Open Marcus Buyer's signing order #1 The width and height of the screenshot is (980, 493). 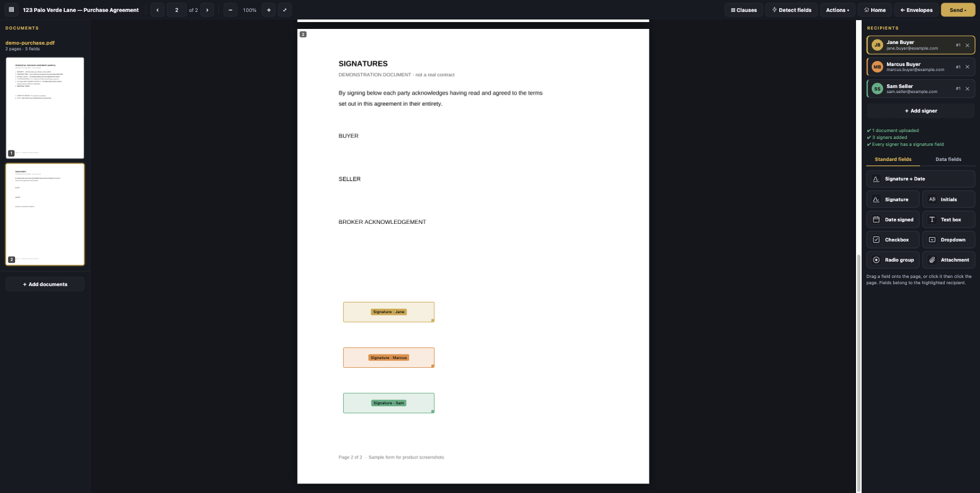958,67
